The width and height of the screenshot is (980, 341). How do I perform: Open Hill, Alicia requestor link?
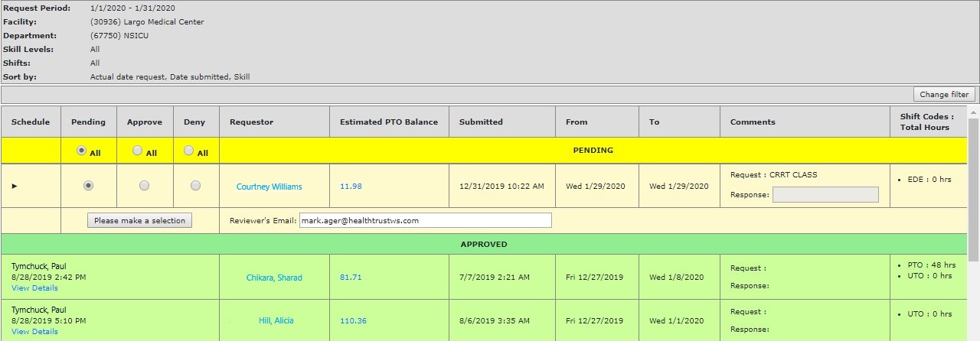[276, 321]
